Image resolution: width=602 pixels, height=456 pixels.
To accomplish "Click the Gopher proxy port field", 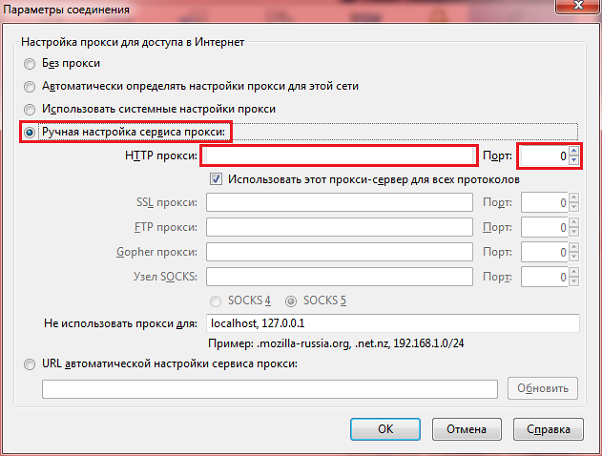I will tap(544, 252).
